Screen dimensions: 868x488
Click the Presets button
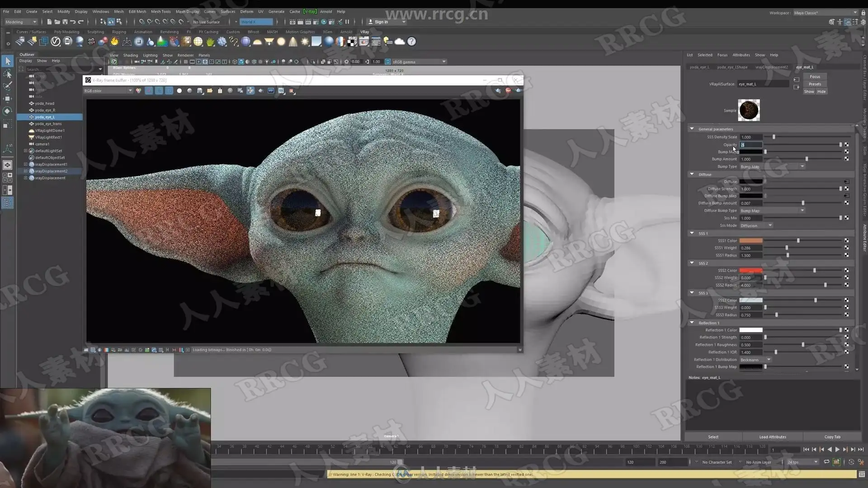coord(815,84)
